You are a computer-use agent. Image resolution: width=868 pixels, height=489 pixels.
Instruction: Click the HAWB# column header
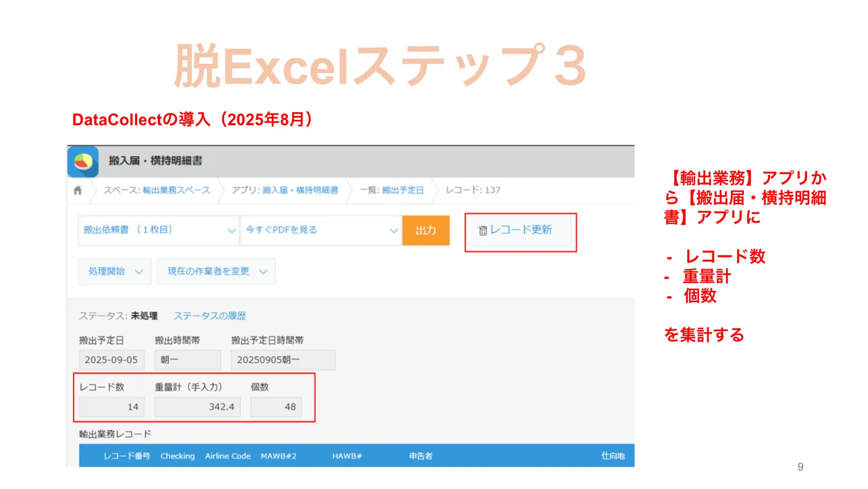347,456
